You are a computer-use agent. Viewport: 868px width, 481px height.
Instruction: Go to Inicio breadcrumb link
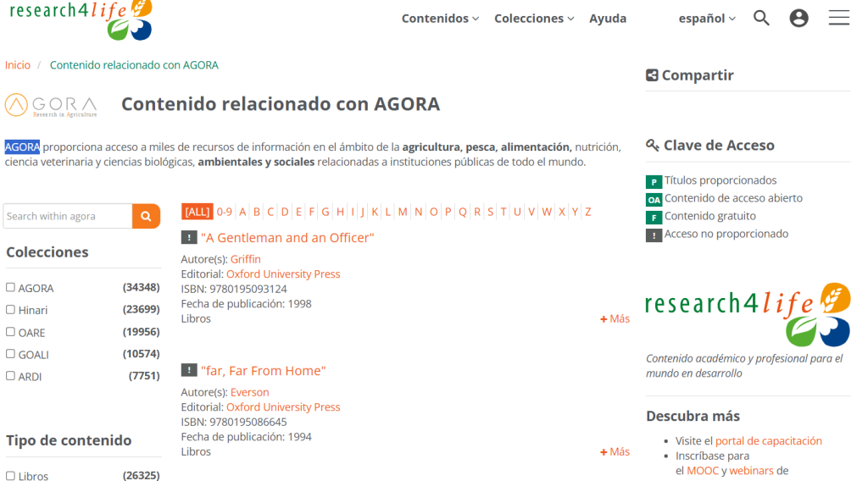18,65
